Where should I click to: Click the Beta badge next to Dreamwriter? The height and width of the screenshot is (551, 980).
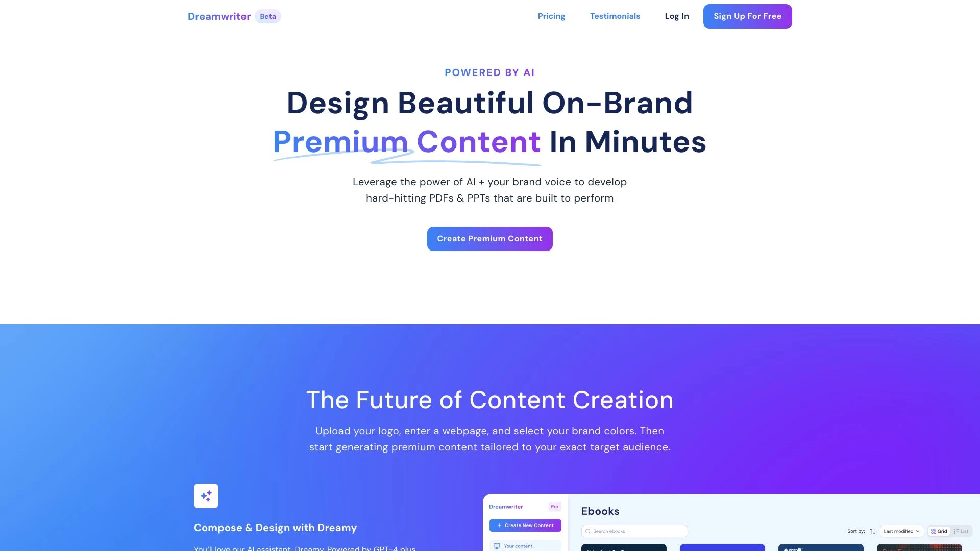[267, 16]
